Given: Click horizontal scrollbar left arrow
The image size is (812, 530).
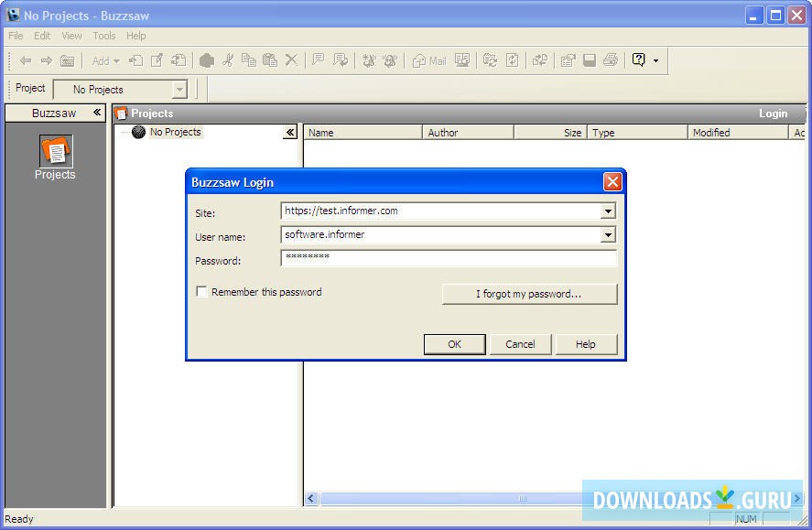Looking at the screenshot, I should click(310, 499).
